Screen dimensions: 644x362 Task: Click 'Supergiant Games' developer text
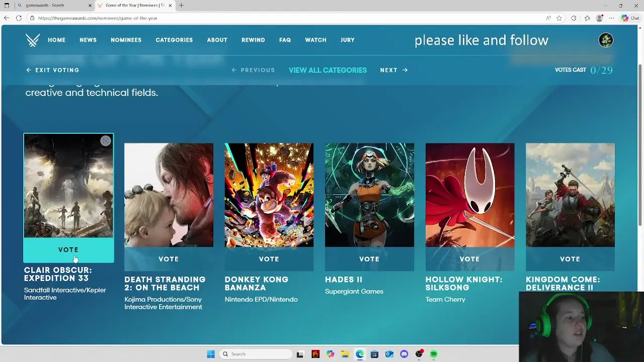click(354, 292)
